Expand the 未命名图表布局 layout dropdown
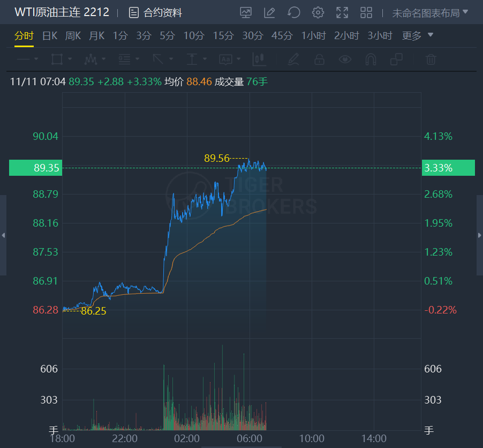 tap(430, 12)
